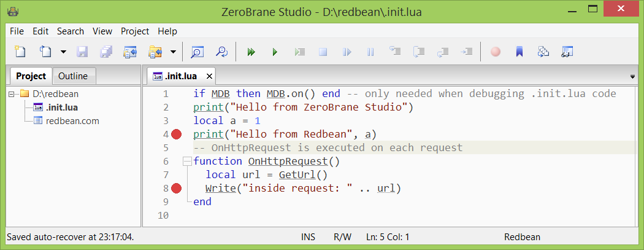This screenshot has height=250, width=644.
Task: Remove the breakpoint marker on line 4
Action: coord(177,134)
